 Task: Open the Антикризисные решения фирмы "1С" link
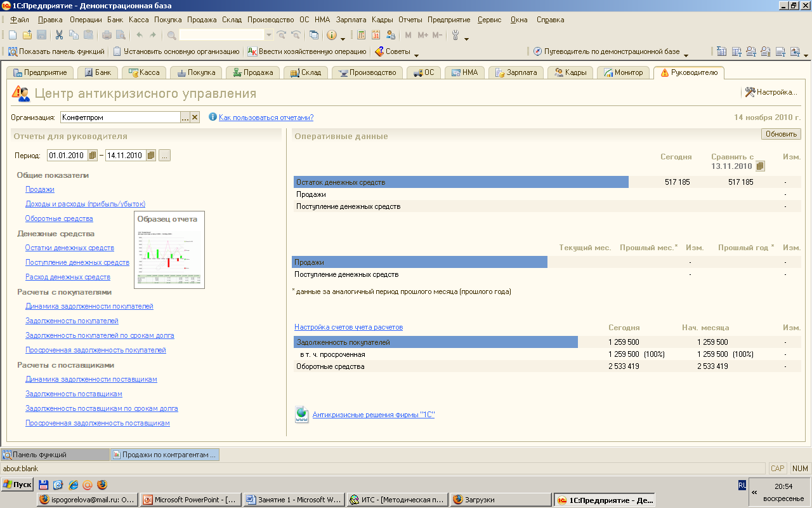(x=374, y=415)
